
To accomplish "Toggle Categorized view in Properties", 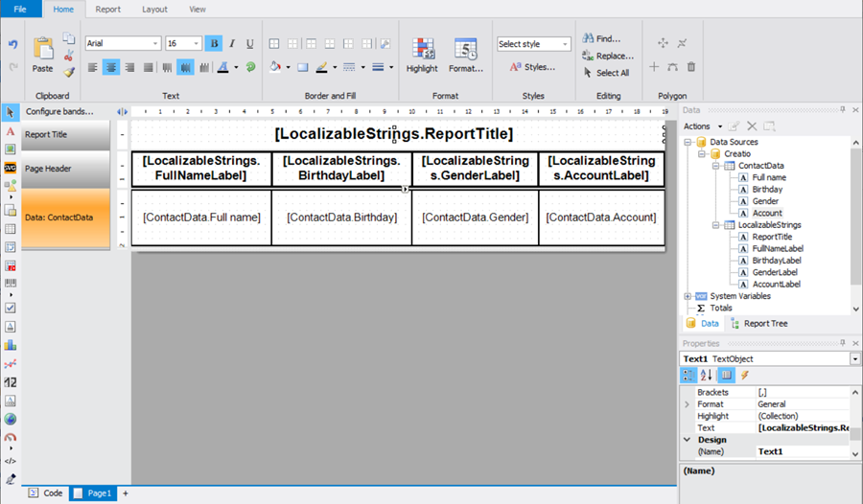I will click(688, 376).
